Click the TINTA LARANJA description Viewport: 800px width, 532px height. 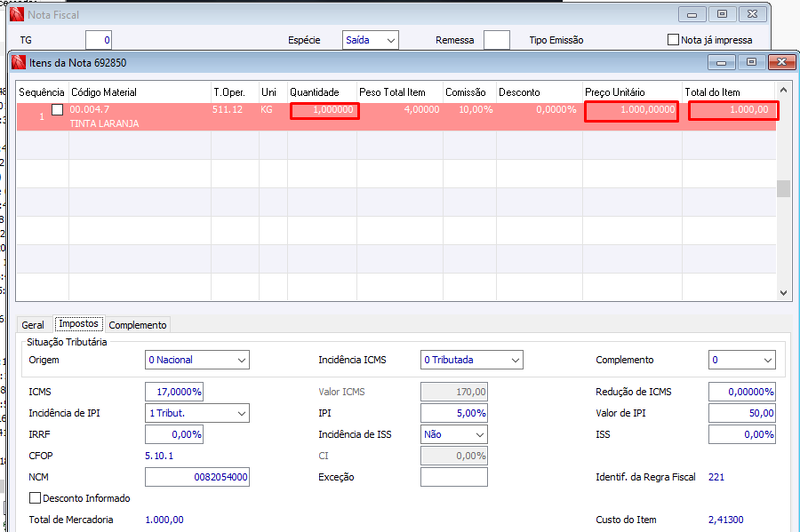pos(104,123)
